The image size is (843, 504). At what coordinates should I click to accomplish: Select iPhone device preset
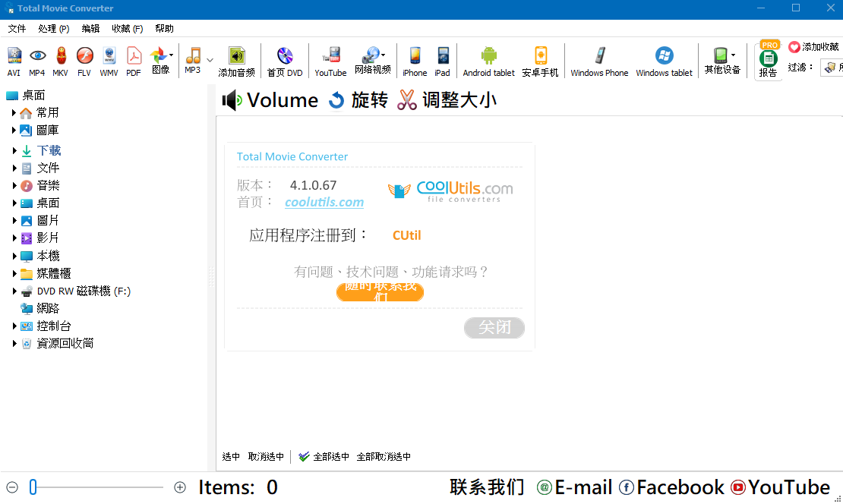tap(415, 61)
